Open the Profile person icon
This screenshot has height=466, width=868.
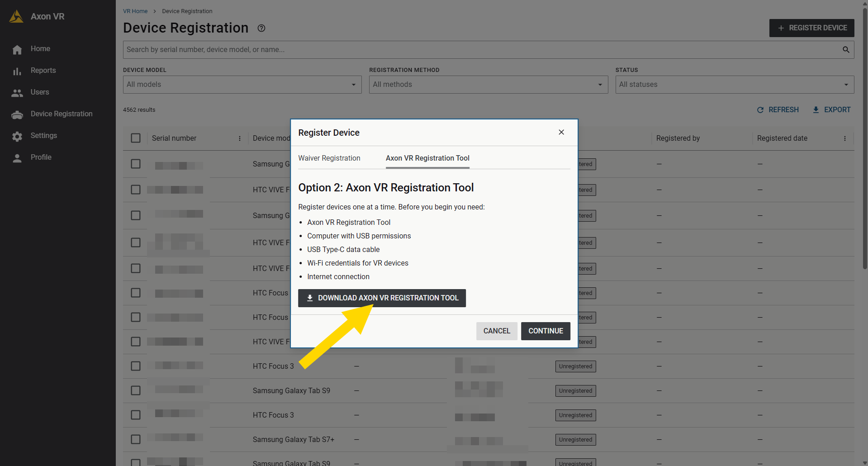coord(17,158)
